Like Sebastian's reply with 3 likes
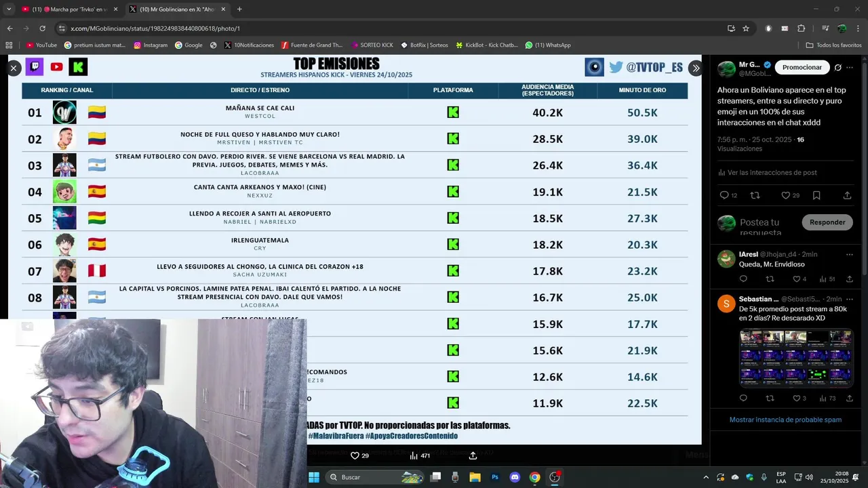Screen dimensions: 868x488 click(800, 398)
